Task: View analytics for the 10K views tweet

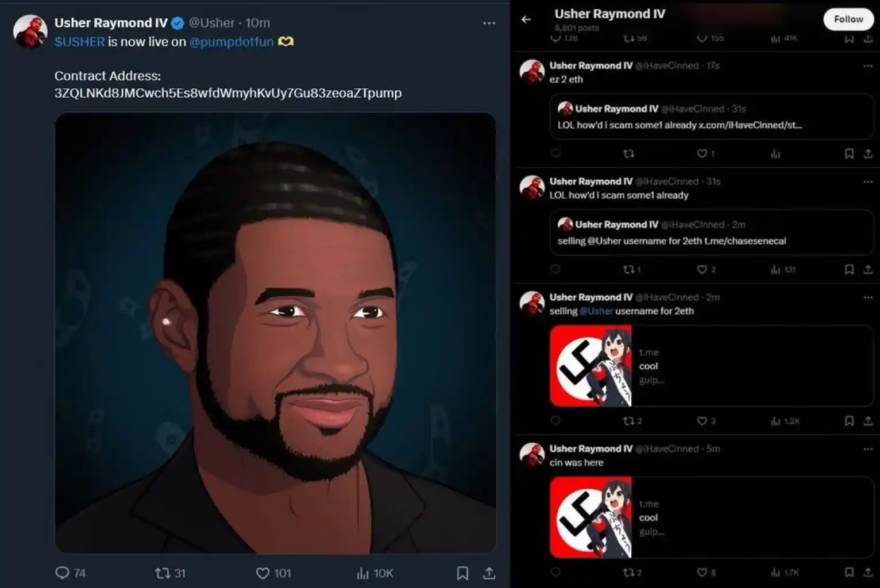Action: 363,572
